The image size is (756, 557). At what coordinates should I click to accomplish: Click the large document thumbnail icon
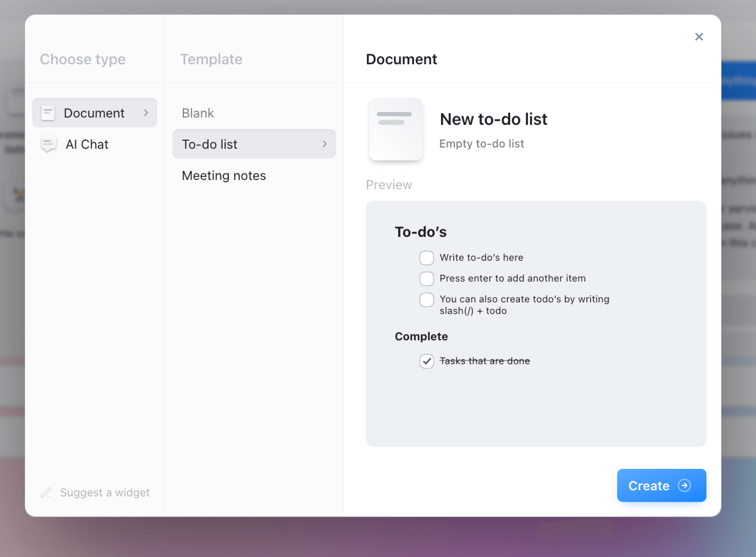pyautogui.click(x=396, y=129)
